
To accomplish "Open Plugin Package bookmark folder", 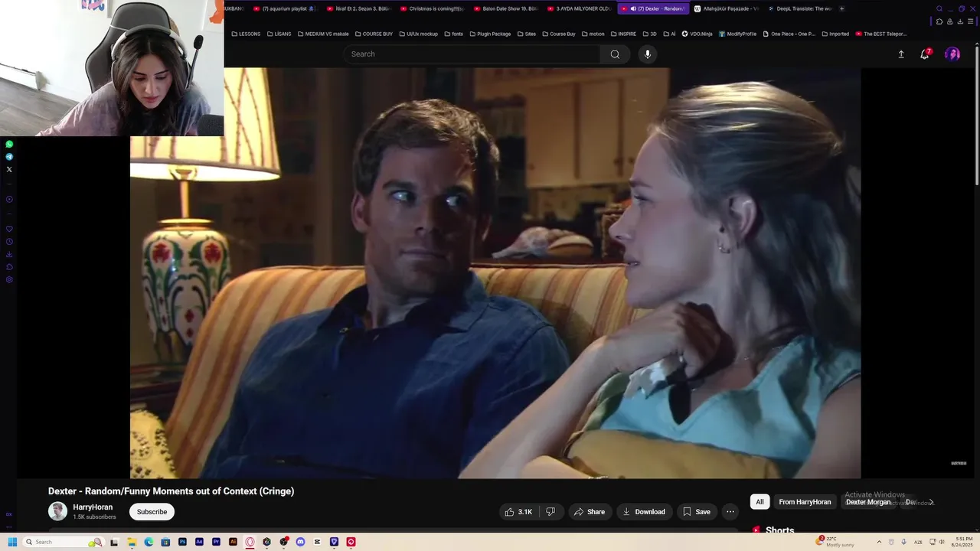I will tap(490, 34).
